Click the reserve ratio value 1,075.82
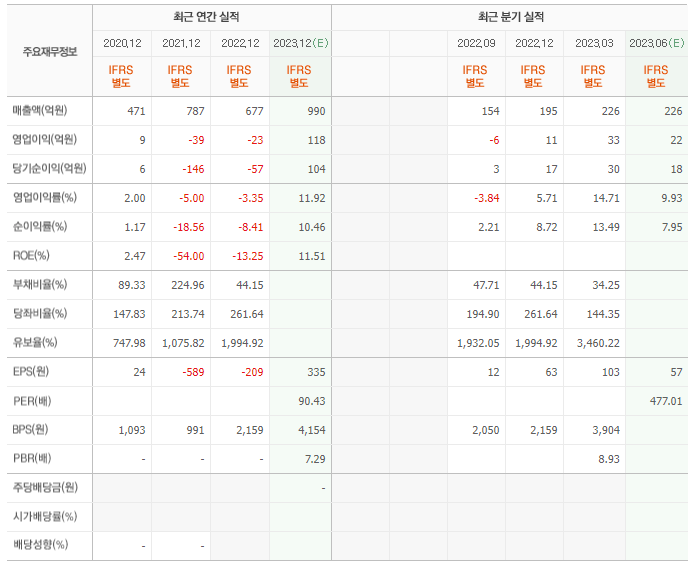Viewport: 692px width, 565px height. pos(184,343)
